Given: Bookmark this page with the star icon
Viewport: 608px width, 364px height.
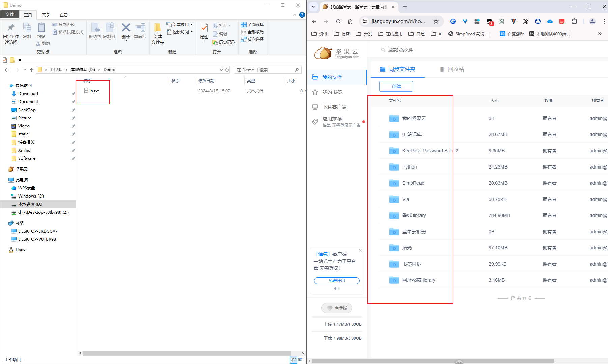Looking at the screenshot, I should coord(436,21).
